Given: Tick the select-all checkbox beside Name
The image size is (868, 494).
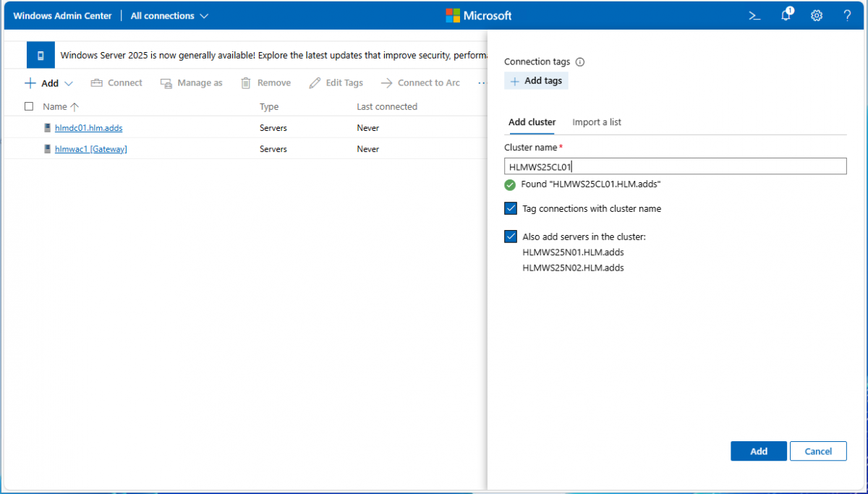Looking at the screenshot, I should tap(29, 106).
